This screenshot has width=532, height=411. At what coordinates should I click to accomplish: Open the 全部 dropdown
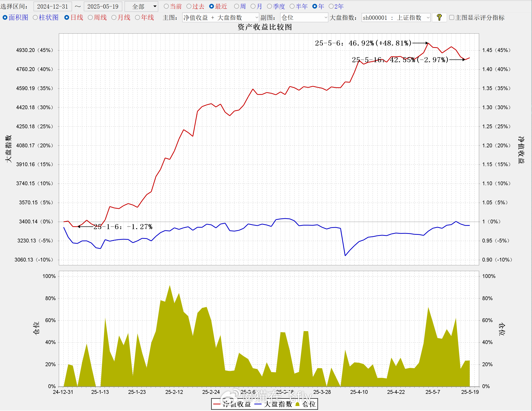141,6
